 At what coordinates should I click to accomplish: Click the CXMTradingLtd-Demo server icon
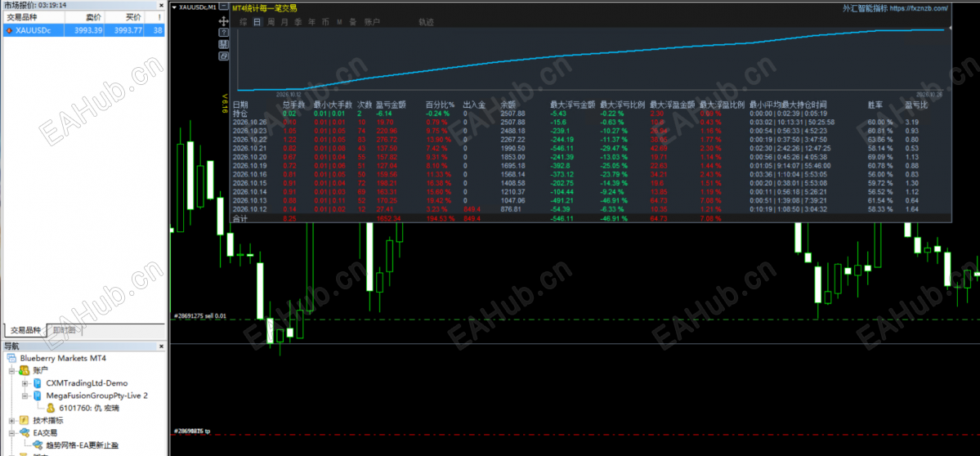pyautogui.click(x=38, y=383)
